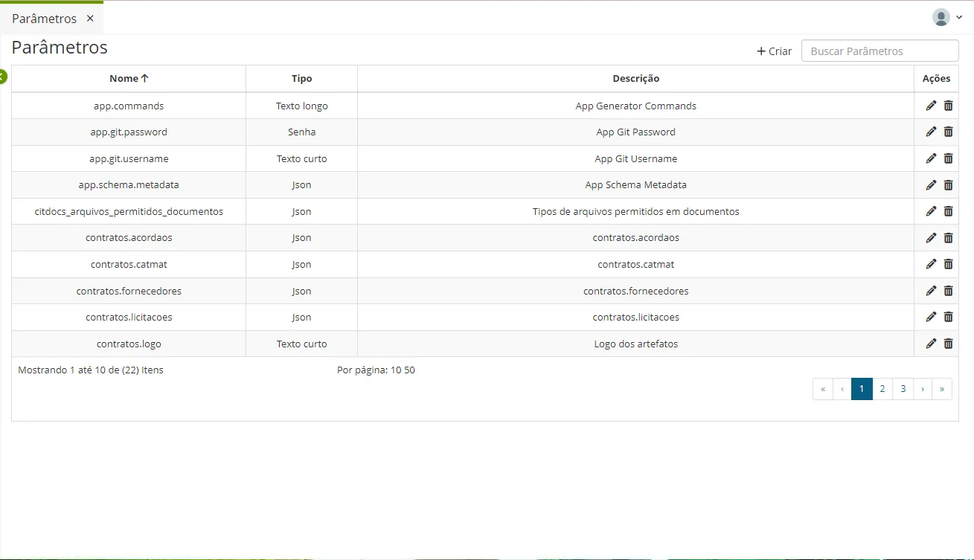The height and width of the screenshot is (560, 974).
Task: Click the Tipo column header
Action: pyautogui.click(x=301, y=78)
